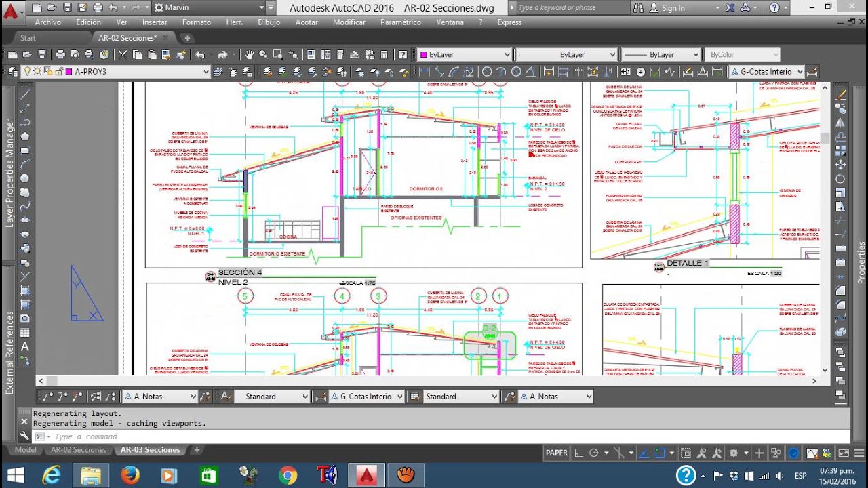Click the Undo arrow icon in the Standard toolbar
The height and width of the screenshot is (488, 868).
[x=201, y=55]
